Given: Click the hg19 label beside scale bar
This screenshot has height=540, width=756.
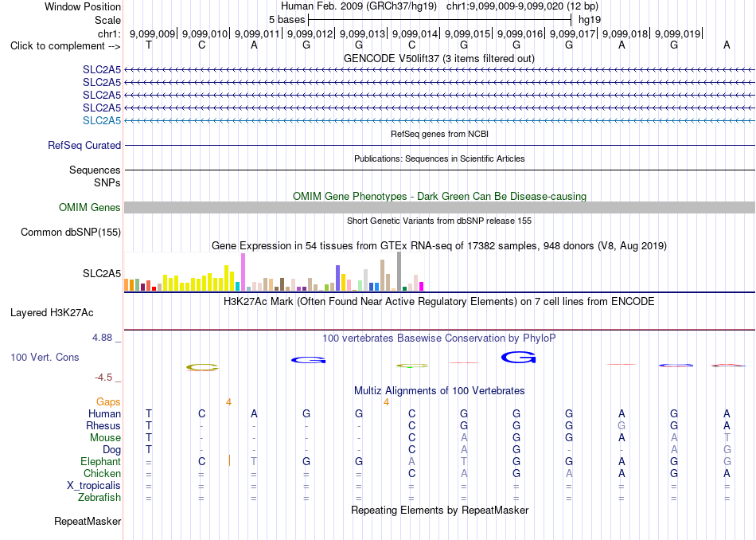Looking at the screenshot, I should (x=590, y=20).
